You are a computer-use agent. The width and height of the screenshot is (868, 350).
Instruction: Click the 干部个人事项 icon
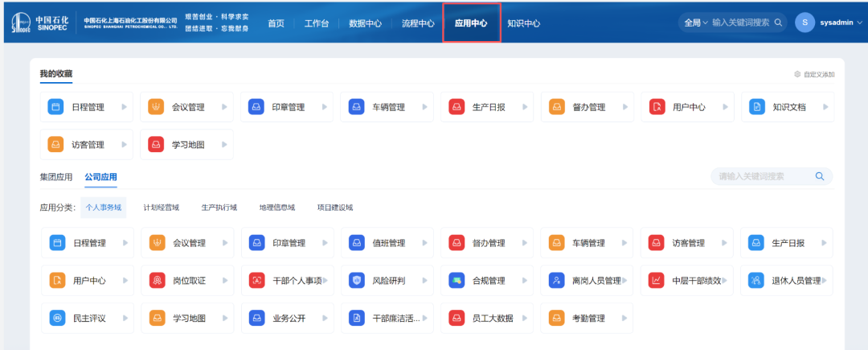click(256, 281)
